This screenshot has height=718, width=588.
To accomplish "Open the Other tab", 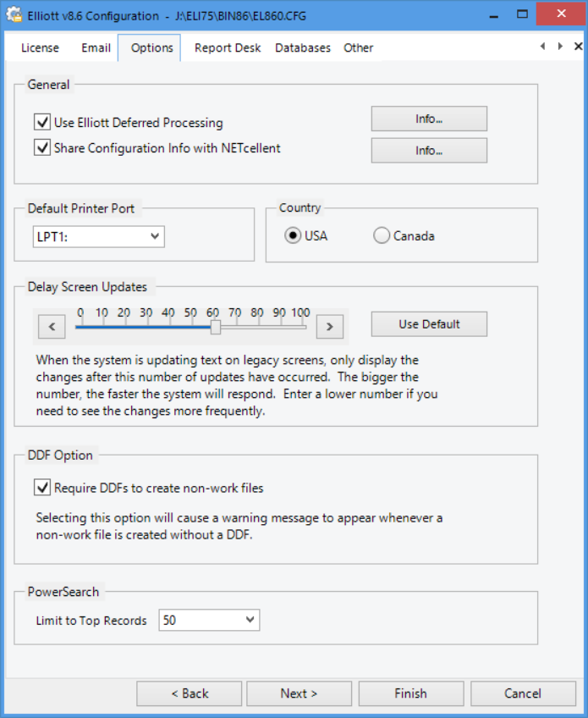I will click(x=358, y=47).
